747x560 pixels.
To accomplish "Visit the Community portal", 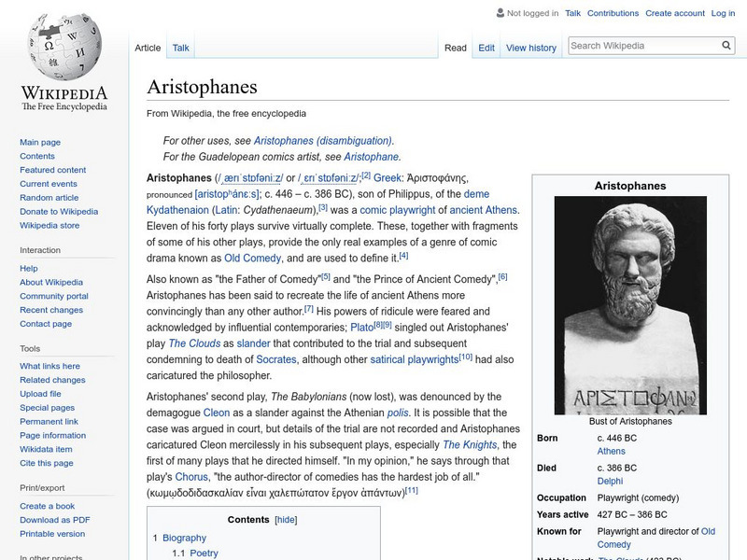I will [x=54, y=296].
